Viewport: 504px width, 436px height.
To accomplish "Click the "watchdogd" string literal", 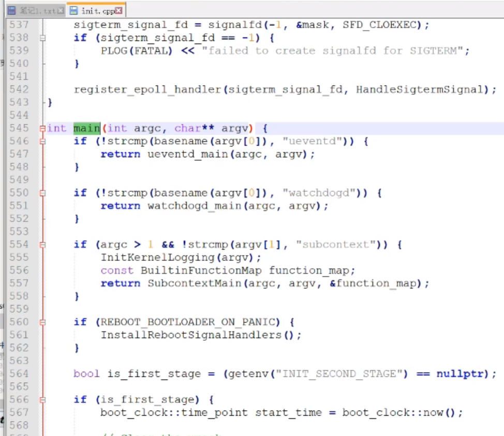I will point(319,193).
